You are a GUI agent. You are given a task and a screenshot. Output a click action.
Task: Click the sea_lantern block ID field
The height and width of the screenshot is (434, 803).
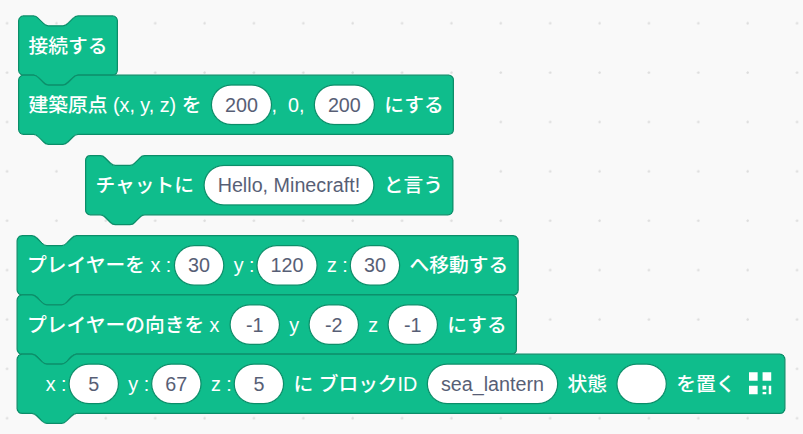coord(492,384)
